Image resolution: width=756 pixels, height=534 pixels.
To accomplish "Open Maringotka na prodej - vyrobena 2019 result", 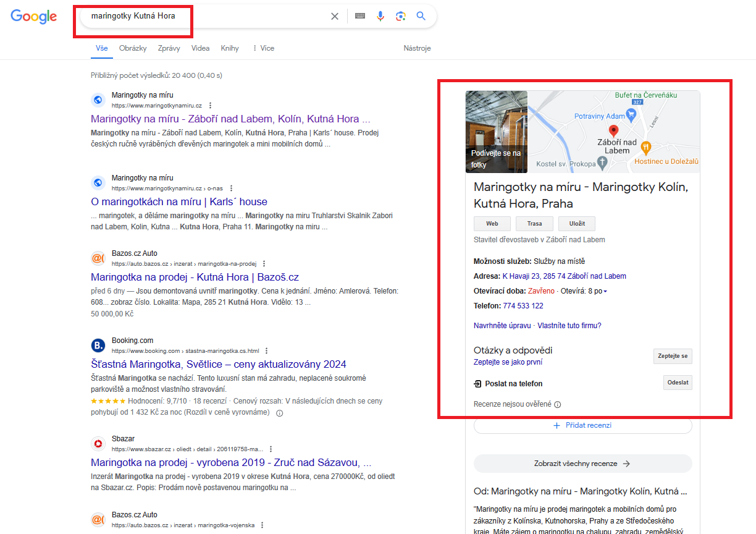I will tap(231, 462).
